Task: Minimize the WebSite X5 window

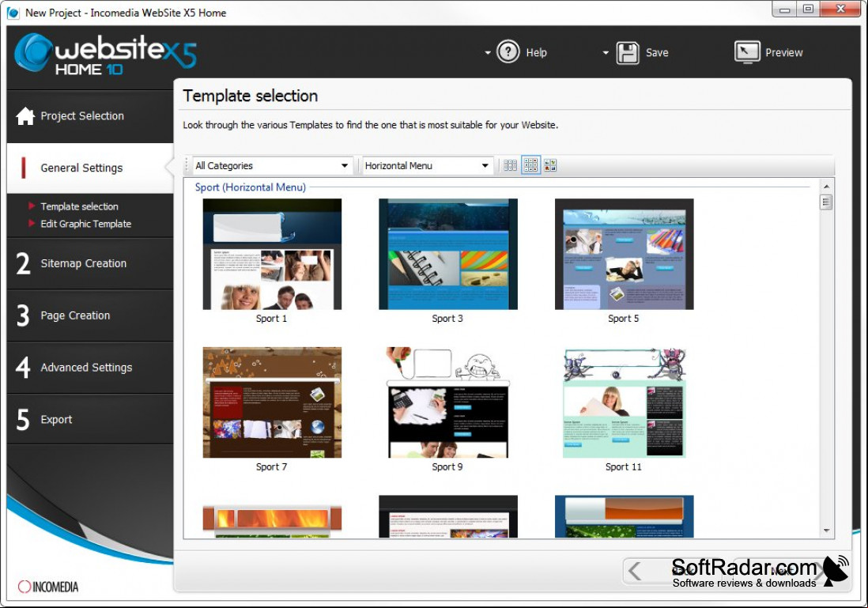Action: click(785, 9)
